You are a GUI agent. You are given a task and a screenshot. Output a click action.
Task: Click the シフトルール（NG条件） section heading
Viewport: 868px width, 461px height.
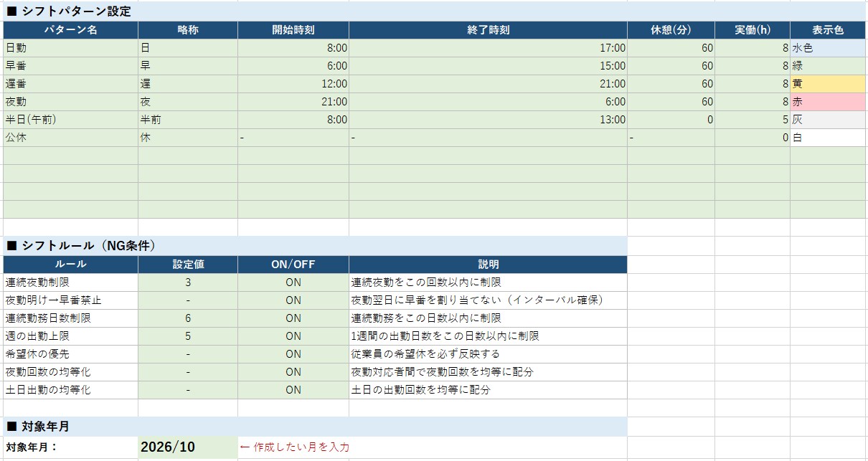point(81,246)
